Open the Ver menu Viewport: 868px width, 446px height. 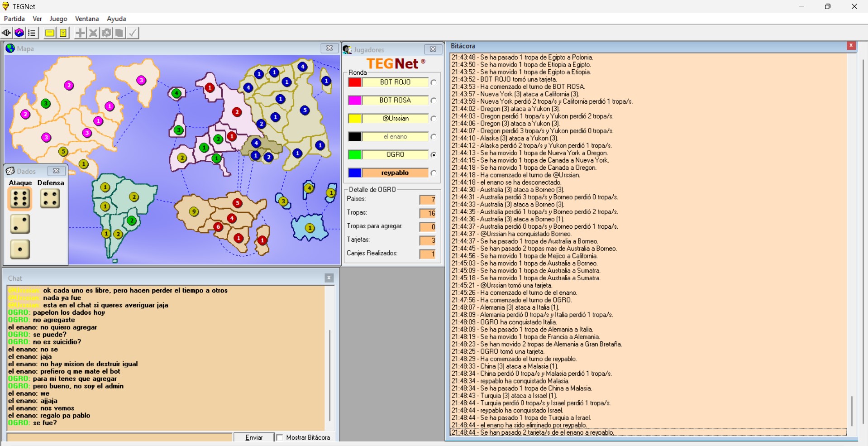click(x=37, y=19)
